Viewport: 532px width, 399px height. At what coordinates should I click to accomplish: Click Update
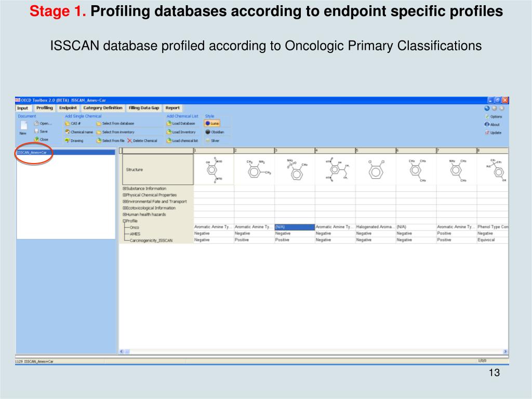494,132
